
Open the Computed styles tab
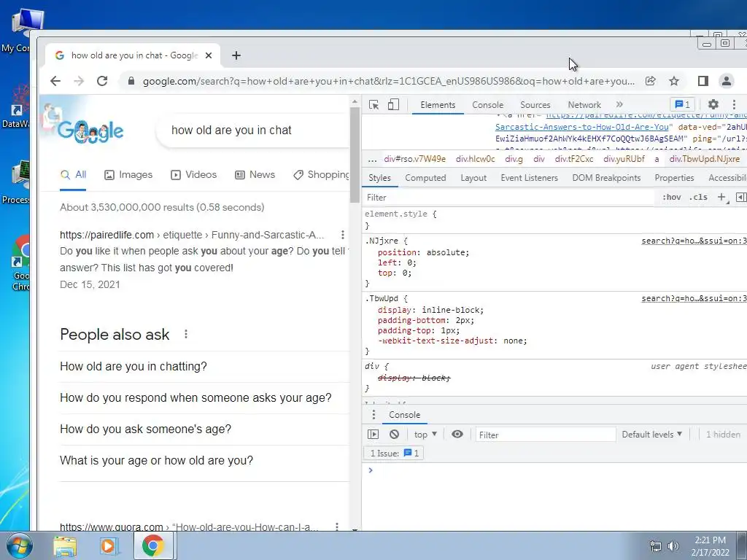click(425, 178)
